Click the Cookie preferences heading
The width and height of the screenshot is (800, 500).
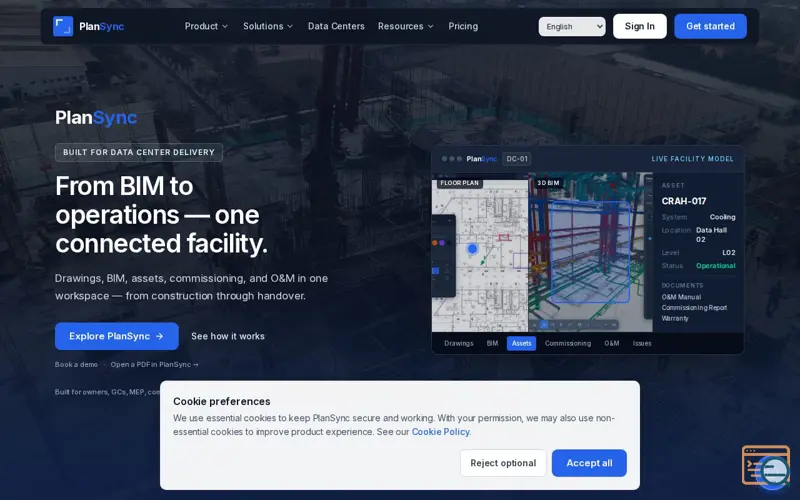221,402
